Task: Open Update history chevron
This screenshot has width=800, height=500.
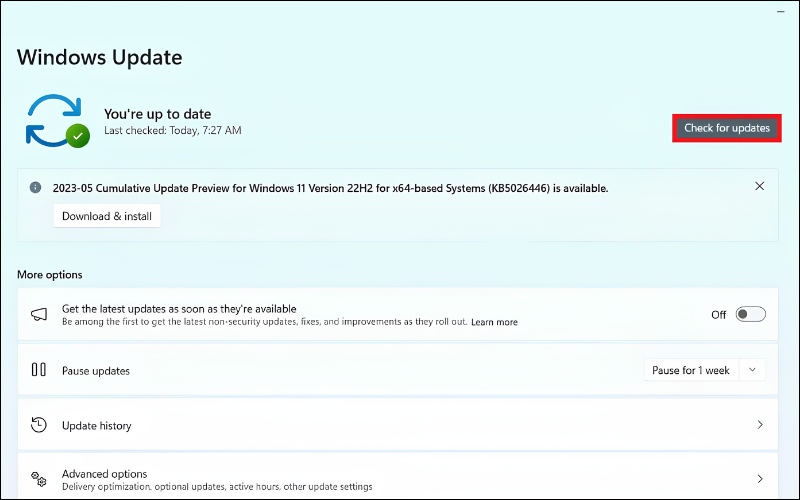Action: [760, 424]
